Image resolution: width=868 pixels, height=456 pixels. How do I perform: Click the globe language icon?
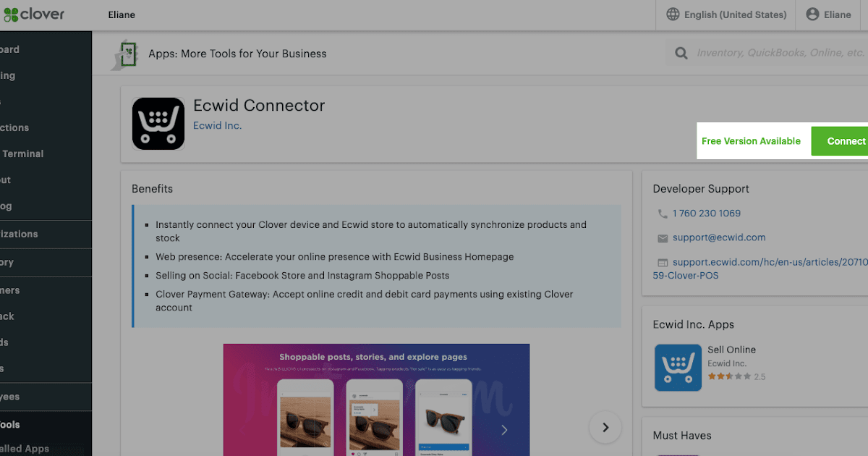(673, 14)
